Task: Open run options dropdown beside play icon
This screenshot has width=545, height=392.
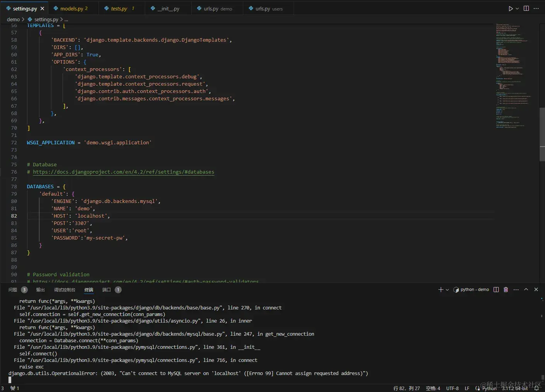Action: tap(517, 8)
